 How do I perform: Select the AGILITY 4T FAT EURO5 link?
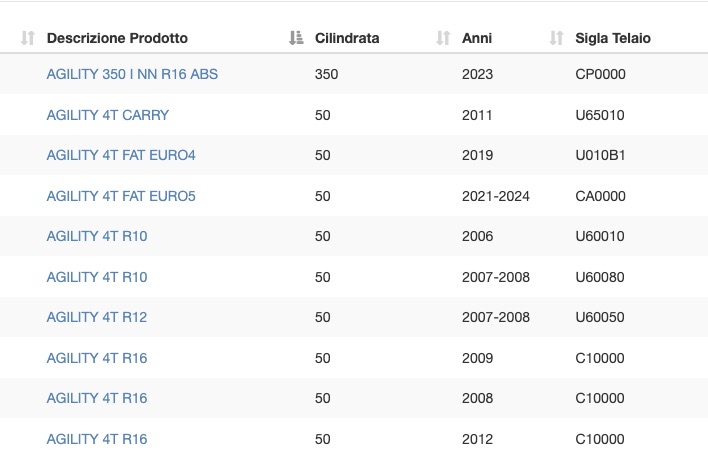pos(121,196)
